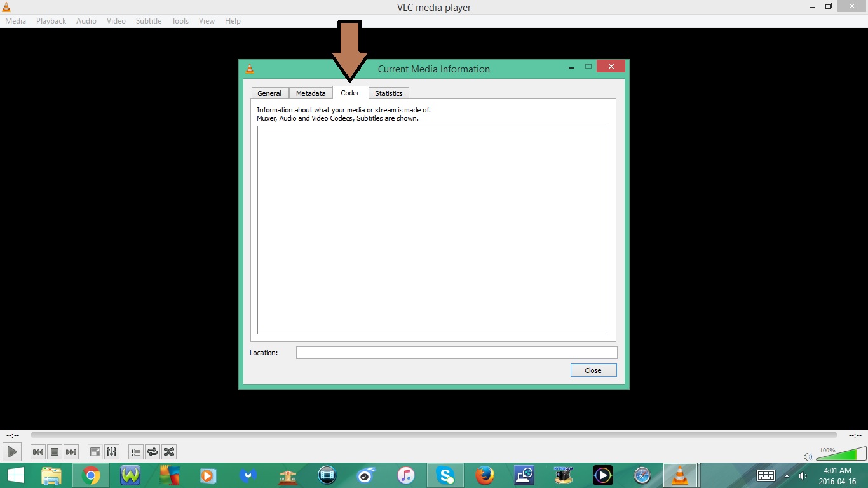Image resolution: width=868 pixels, height=488 pixels.
Task: Open the small building-shaped app icon on taskbar
Action: tap(288, 475)
